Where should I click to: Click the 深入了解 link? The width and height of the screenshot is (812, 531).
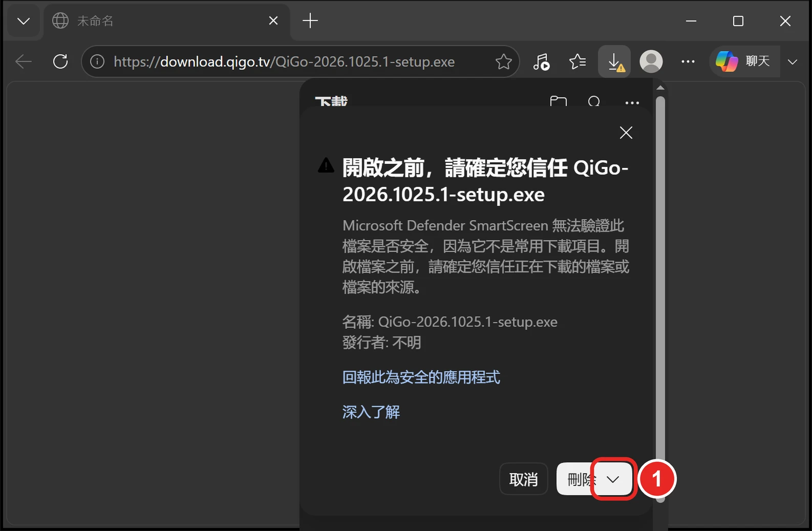[371, 412]
